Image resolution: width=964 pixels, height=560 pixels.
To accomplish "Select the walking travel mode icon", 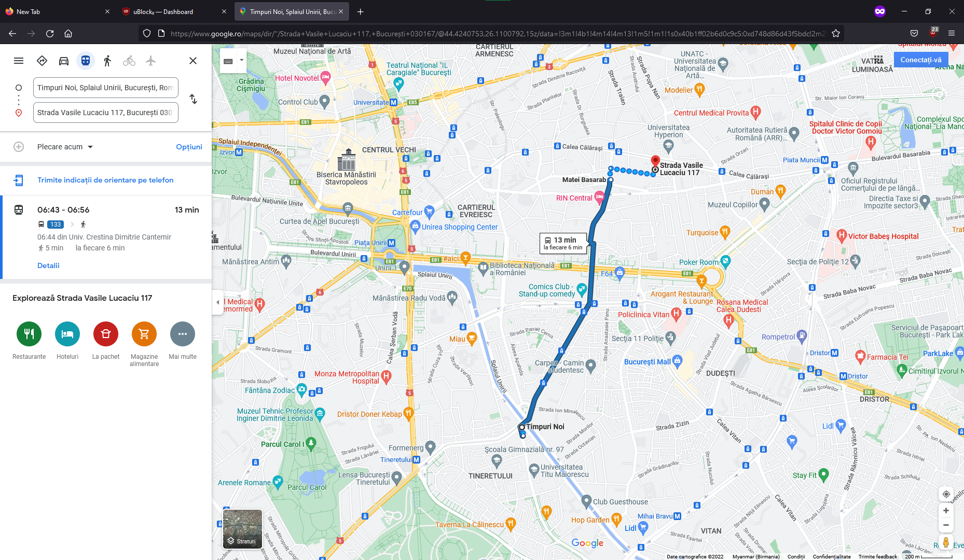I will [107, 61].
